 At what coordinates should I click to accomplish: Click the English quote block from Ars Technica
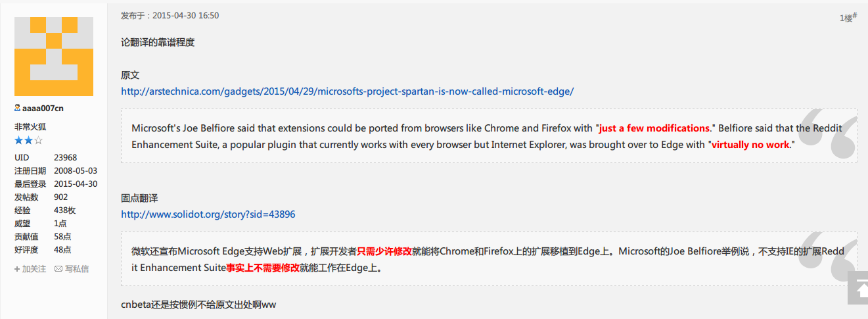(460, 136)
